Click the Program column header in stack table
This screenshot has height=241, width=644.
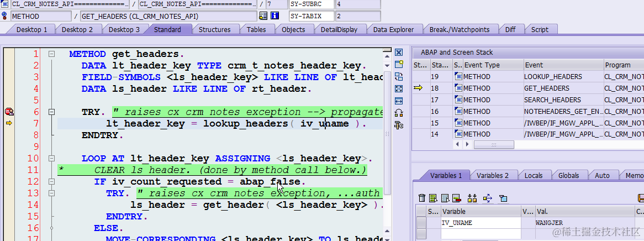coord(624,65)
